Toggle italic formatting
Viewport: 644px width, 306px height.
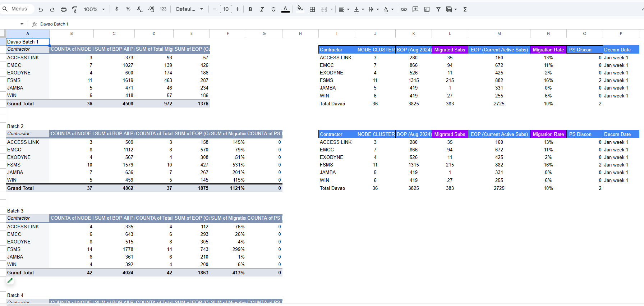point(262,9)
